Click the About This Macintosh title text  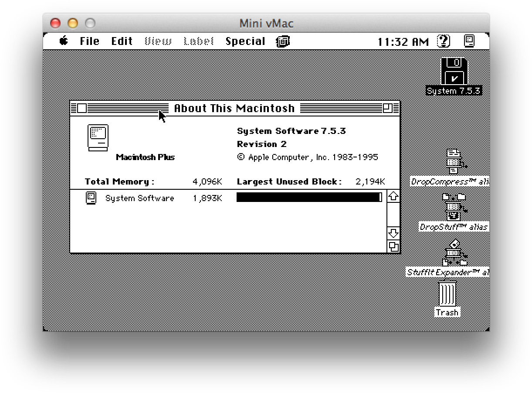tap(234, 108)
